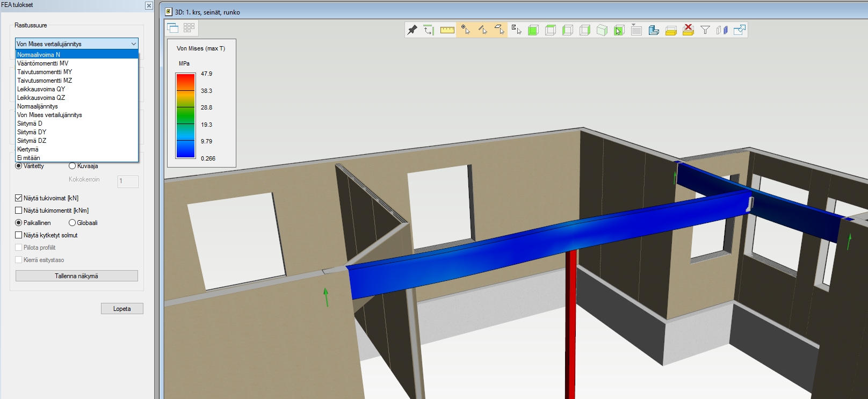The height and width of the screenshot is (399, 868).
Task: Click the blue L-shaped profile icon
Action: pyautogui.click(x=654, y=30)
